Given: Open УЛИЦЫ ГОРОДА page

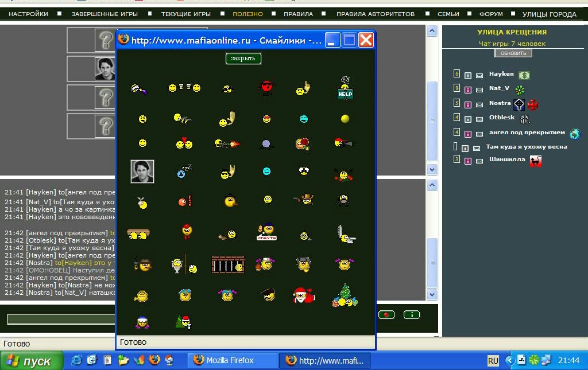Looking at the screenshot, I should coord(550,14).
